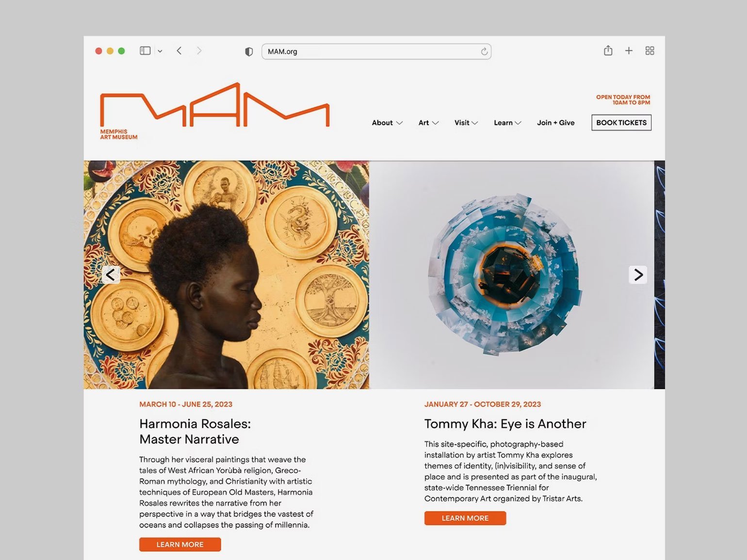Expand the About menu

coord(387,123)
